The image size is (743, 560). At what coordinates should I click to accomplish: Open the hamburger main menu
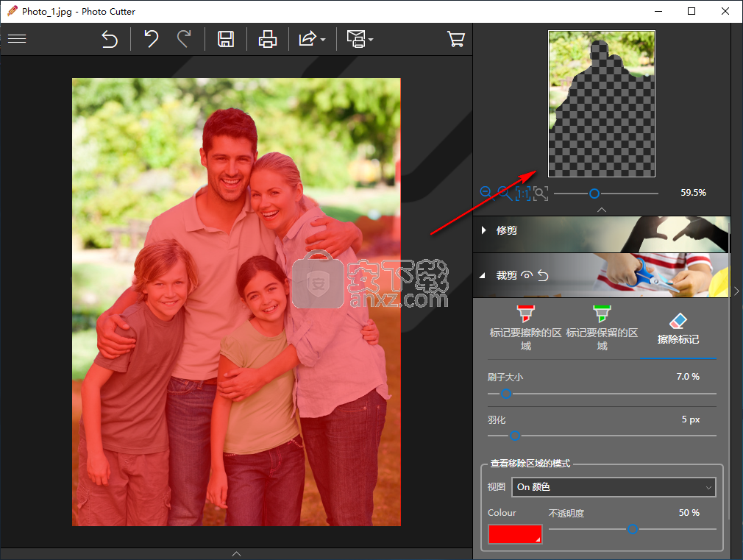click(17, 38)
